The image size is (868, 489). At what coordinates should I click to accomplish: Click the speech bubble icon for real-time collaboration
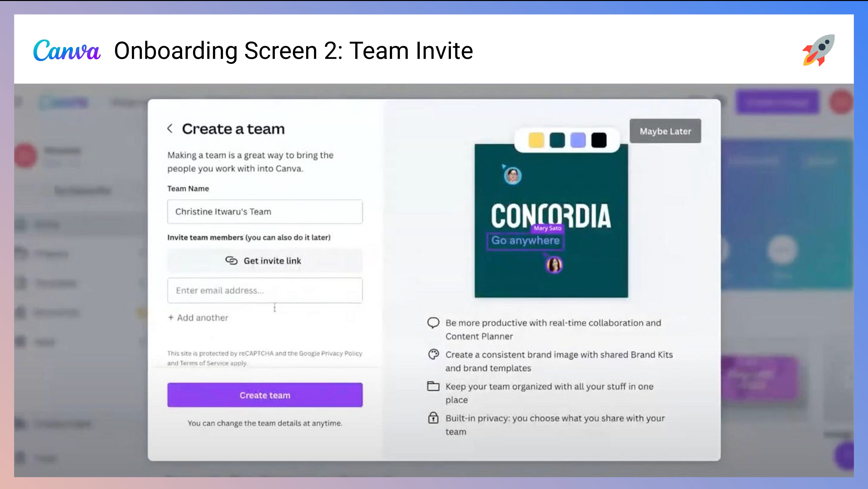pyautogui.click(x=434, y=323)
